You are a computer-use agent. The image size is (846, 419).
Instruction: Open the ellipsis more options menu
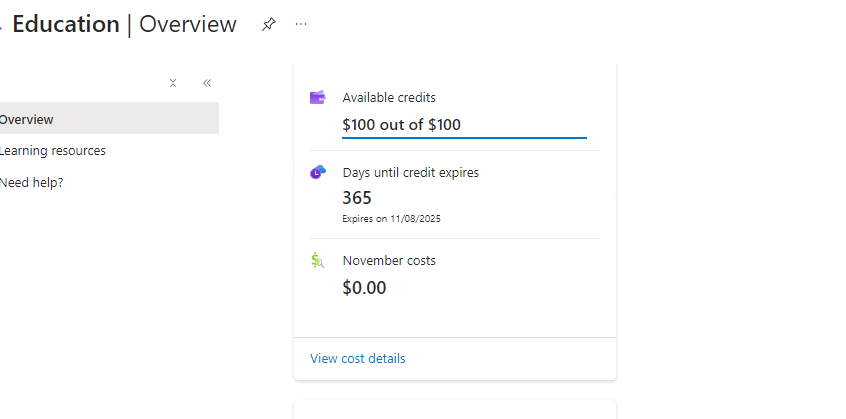(x=301, y=24)
